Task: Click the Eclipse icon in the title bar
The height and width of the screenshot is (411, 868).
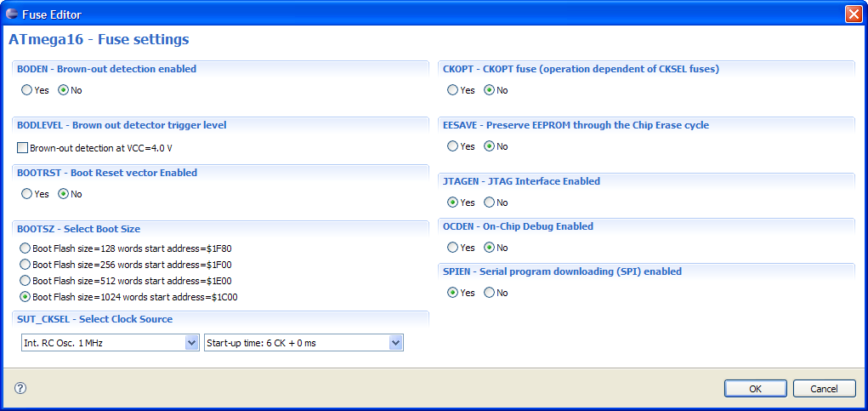Action: [x=12, y=14]
